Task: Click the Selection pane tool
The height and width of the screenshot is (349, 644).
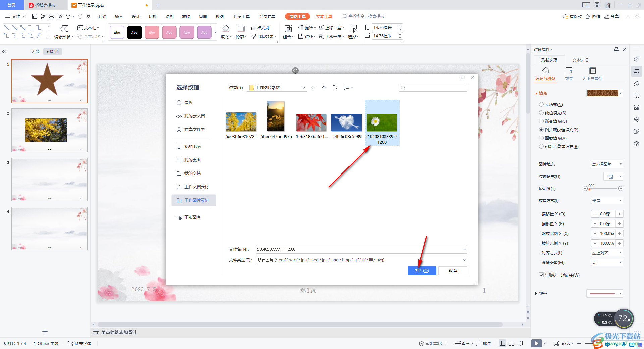Action: tap(353, 32)
